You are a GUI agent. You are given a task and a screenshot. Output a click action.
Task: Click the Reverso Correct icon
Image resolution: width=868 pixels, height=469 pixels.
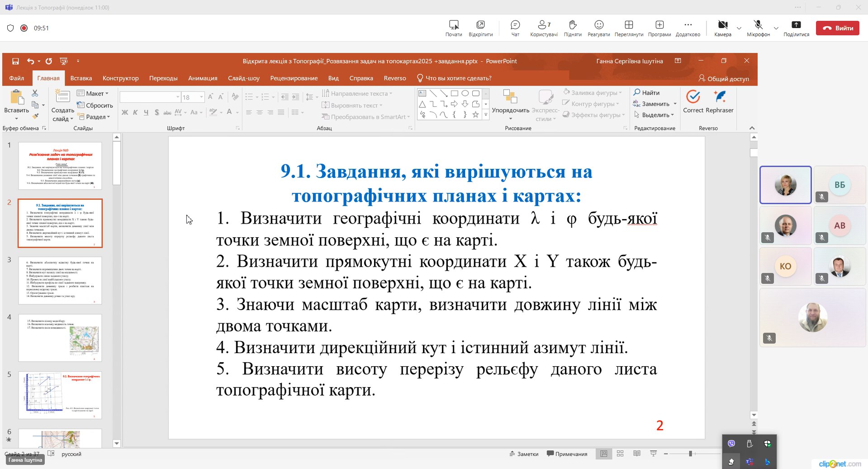tap(693, 101)
